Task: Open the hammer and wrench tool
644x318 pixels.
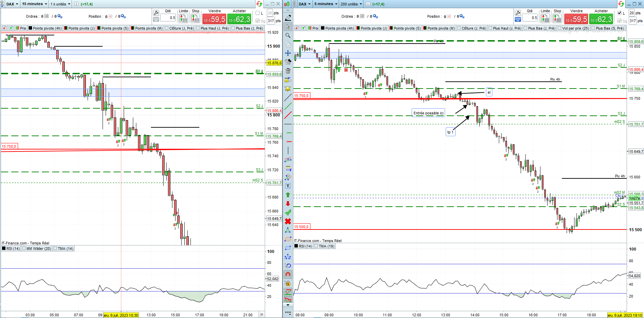Action: [288, 62]
